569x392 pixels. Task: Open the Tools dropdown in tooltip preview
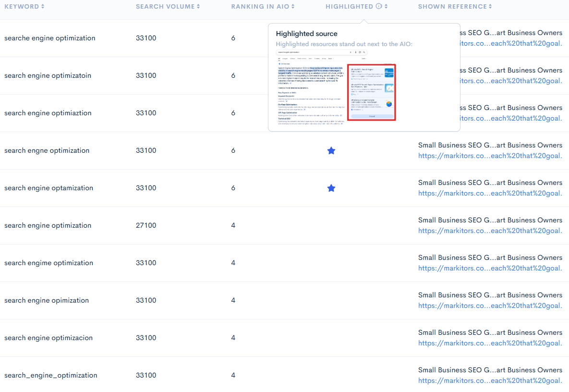click(364, 59)
